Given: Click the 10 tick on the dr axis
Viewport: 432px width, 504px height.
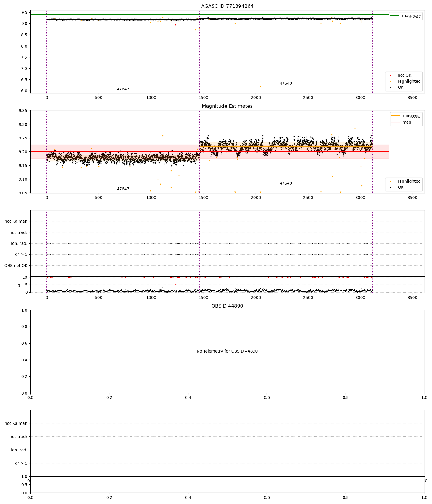Looking at the screenshot, I should point(25,277).
